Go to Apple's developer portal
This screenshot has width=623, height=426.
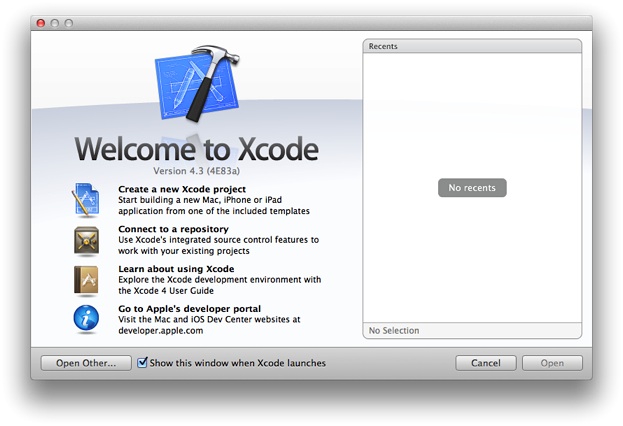click(x=189, y=309)
